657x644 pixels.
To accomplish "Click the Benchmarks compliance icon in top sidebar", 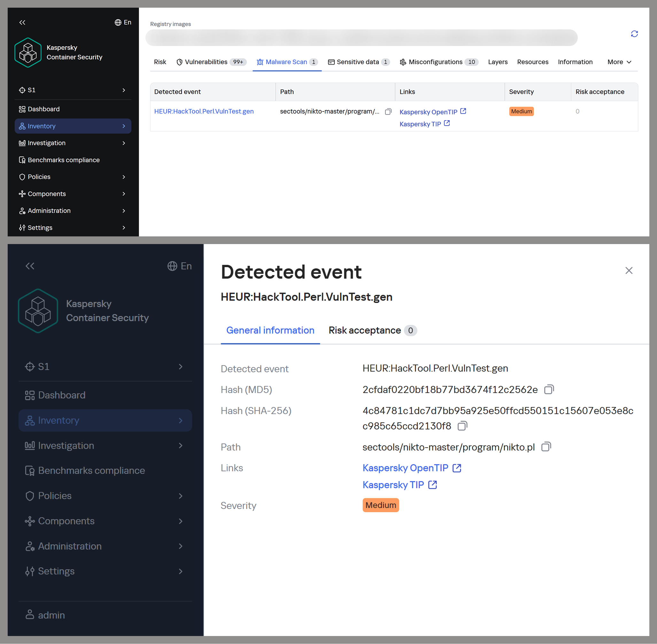I will pos(22,160).
